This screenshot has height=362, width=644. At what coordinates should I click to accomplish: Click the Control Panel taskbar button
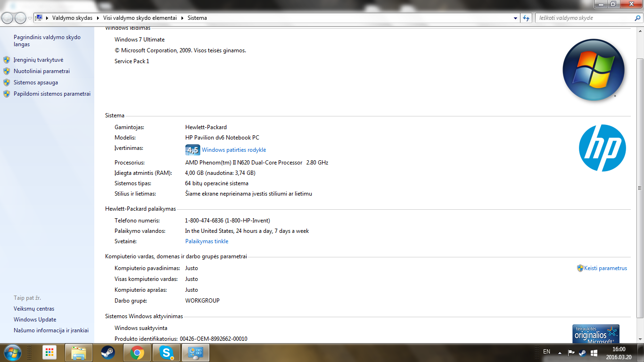(x=195, y=353)
